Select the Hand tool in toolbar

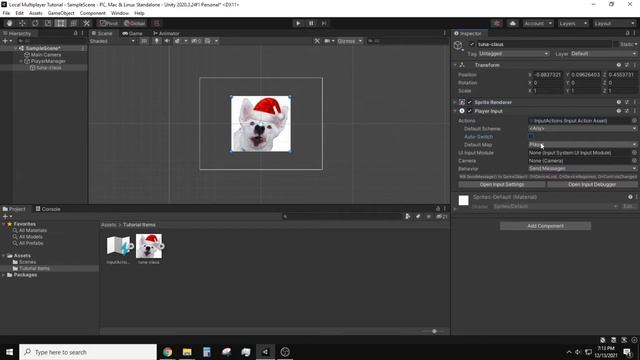(x=9, y=23)
